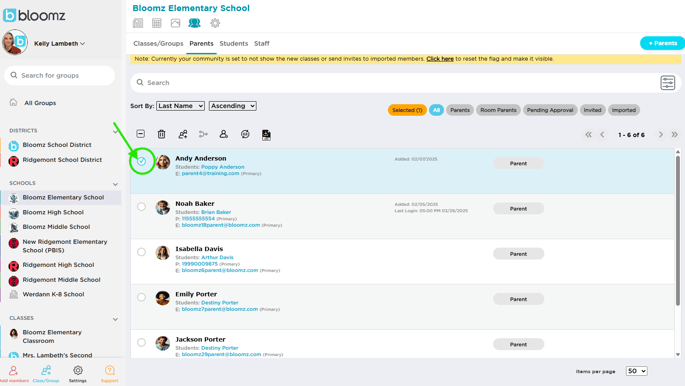Click Andy Anderson's Parent role button
This screenshot has width=685, height=386.
pyautogui.click(x=519, y=163)
